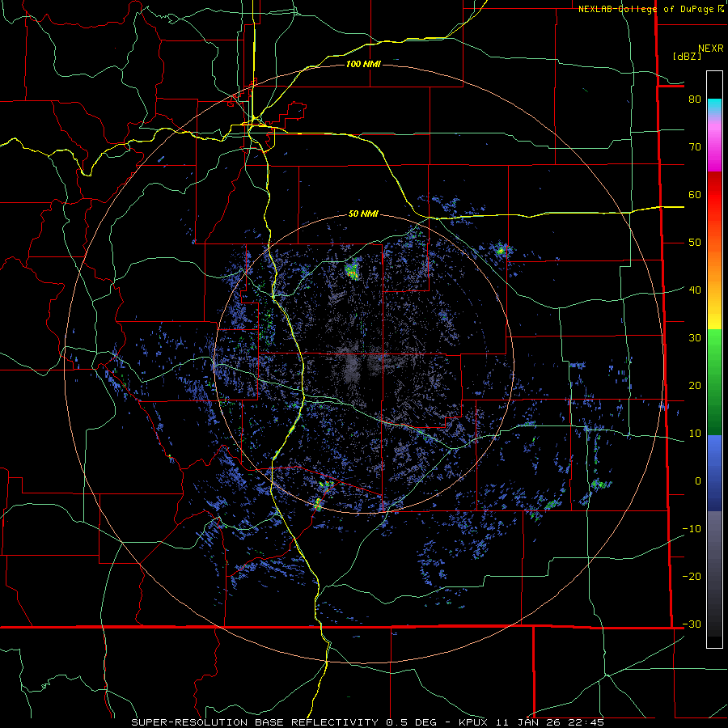
Task: Click the 80 value on the dBZ scale
Action: click(695, 99)
